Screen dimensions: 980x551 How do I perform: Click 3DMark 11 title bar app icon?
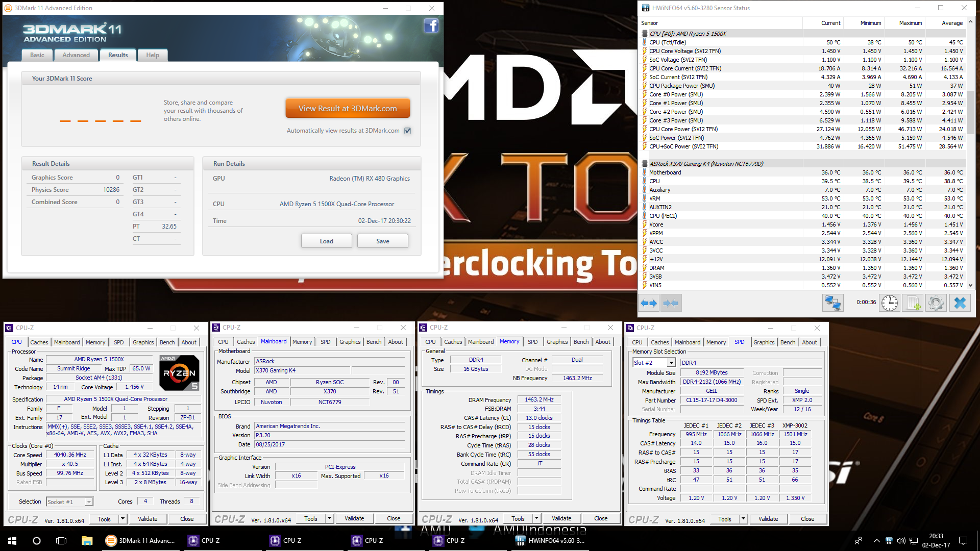(8, 8)
